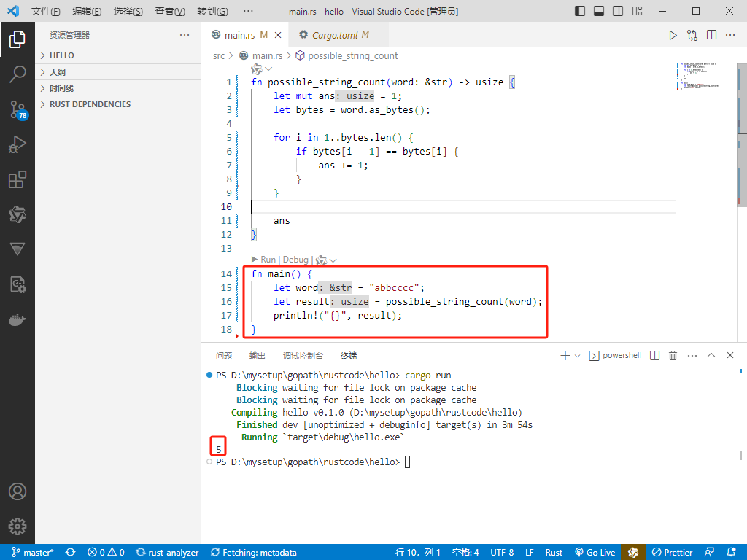Click the Debug code lens above main
This screenshot has width=747, height=560.
[x=295, y=260]
